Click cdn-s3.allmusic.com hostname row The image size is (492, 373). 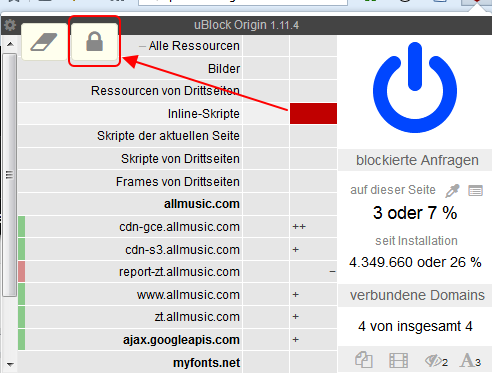tap(130, 249)
